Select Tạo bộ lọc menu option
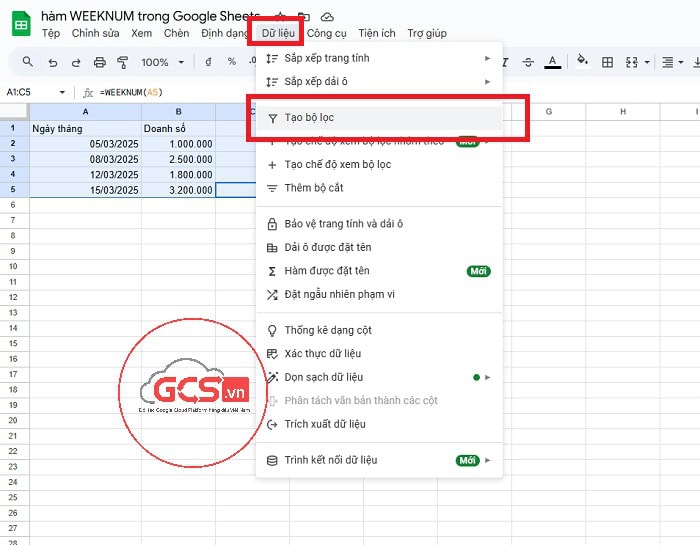700x545 pixels. (308, 117)
